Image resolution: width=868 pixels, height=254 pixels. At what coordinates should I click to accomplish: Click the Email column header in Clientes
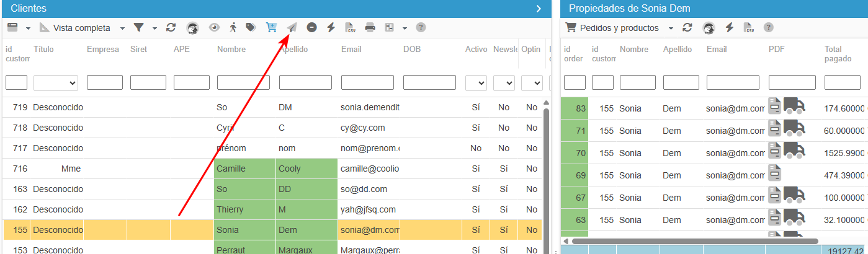351,50
